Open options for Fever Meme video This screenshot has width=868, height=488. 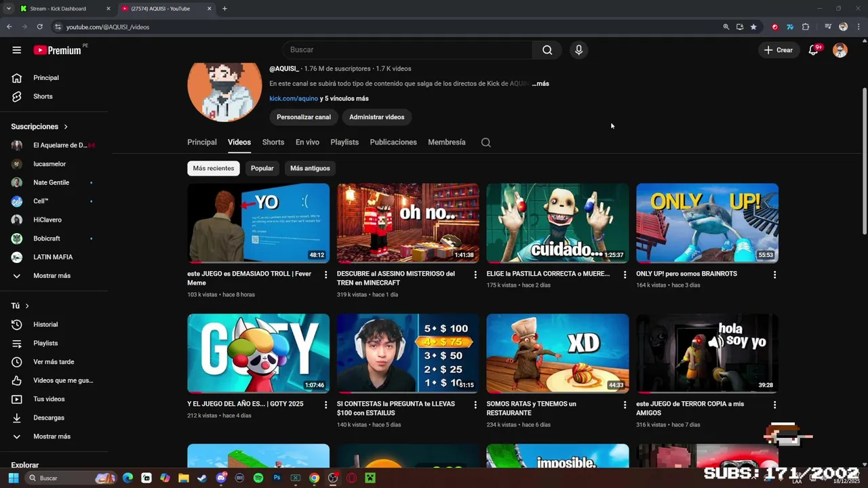(325, 274)
